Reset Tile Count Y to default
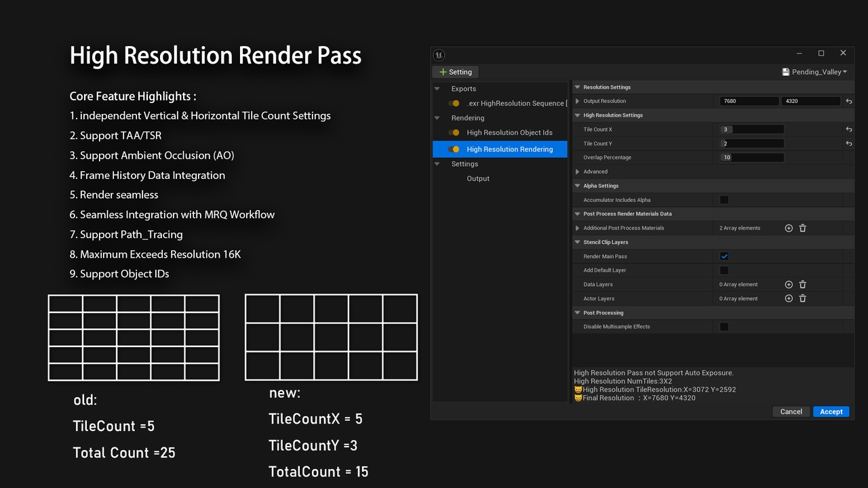This screenshot has width=868, height=488. tap(849, 144)
